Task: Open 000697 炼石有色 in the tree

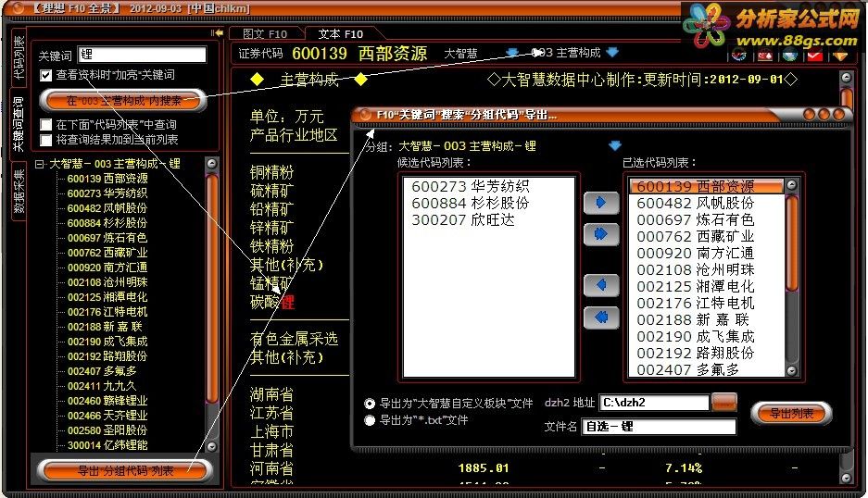Action: coord(107,238)
